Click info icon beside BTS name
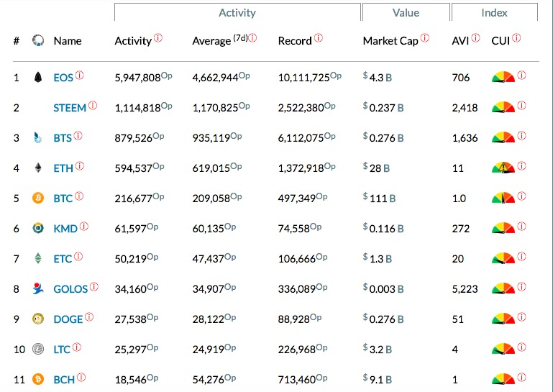The width and height of the screenshot is (553, 392). [78, 135]
